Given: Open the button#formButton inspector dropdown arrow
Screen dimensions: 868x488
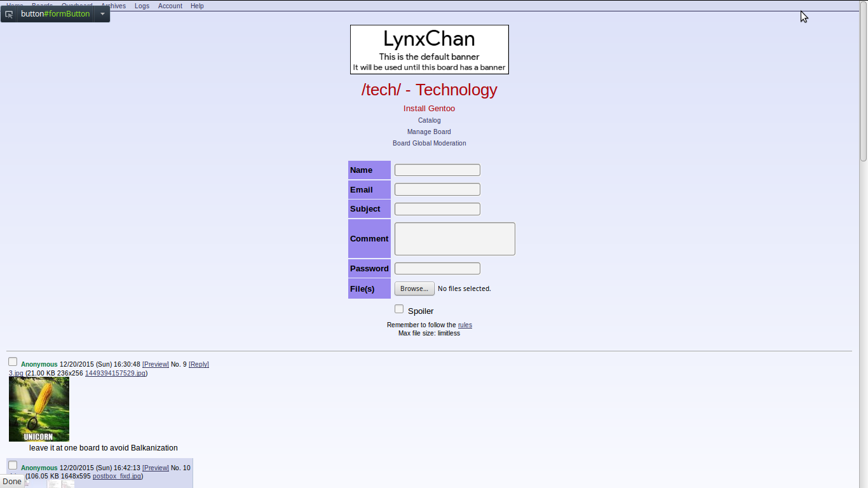Looking at the screenshot, I should click(x=102, y=14).
